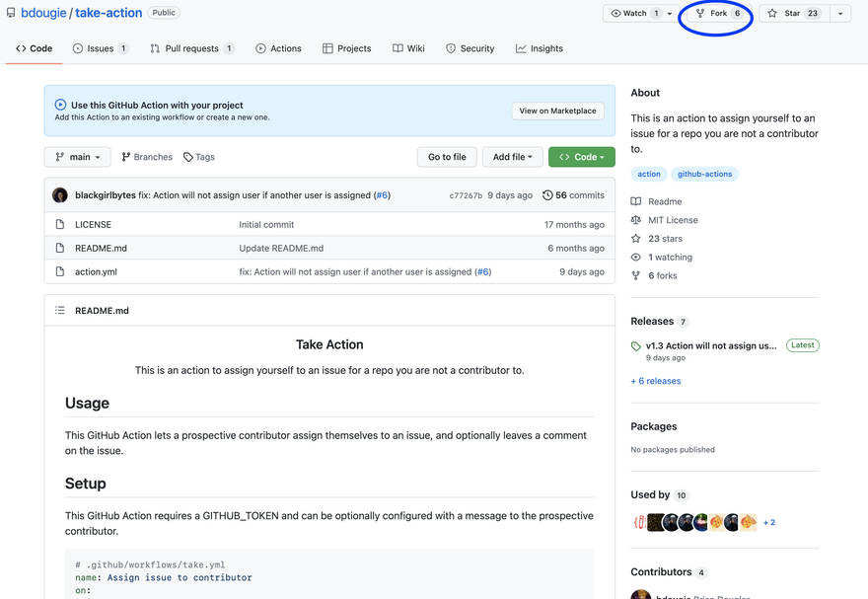
Task: View the Tags list
Action: [199, 157]
